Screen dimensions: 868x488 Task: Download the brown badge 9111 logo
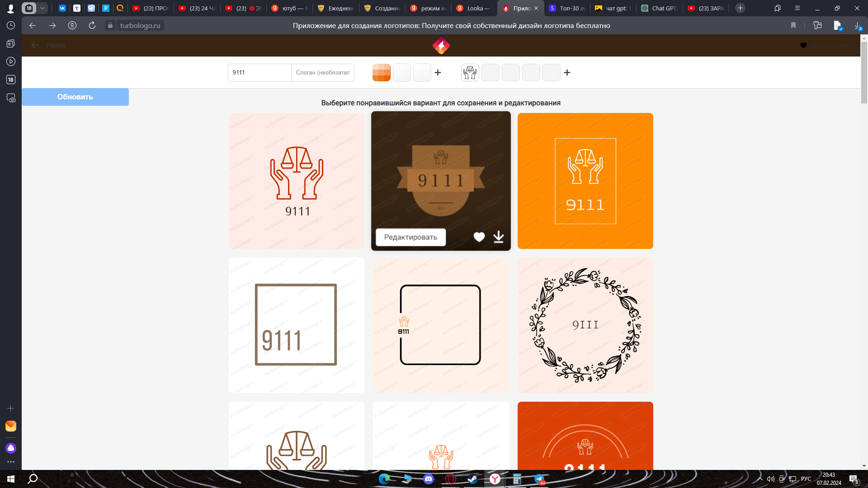498,237
